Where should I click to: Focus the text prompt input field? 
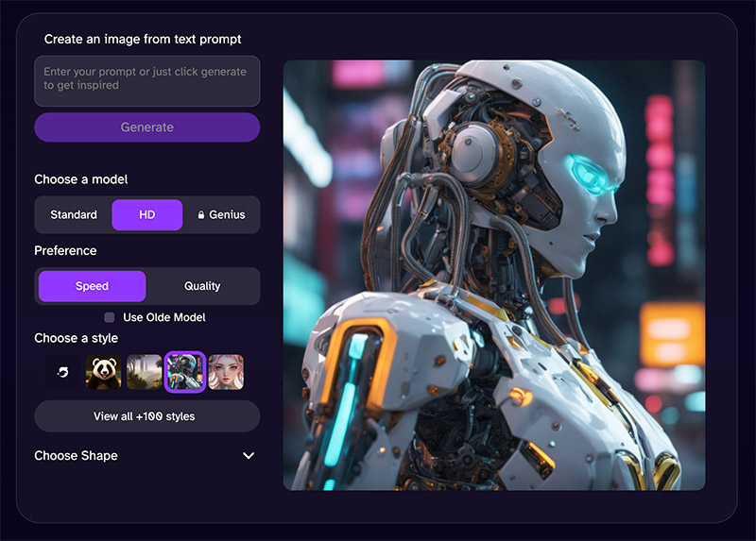pos(147,81)
